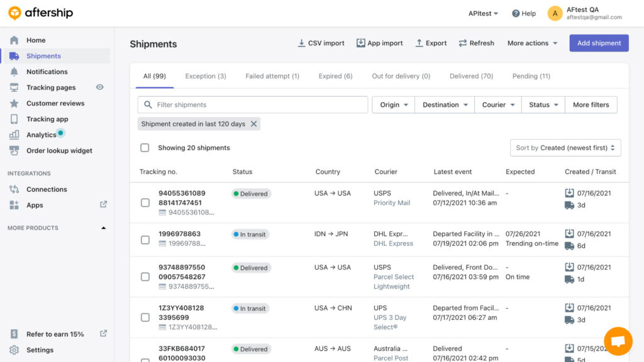Click the AfterShip logo
The width and height of the screenshot is (644, 362).
click(x=40, y=13)
